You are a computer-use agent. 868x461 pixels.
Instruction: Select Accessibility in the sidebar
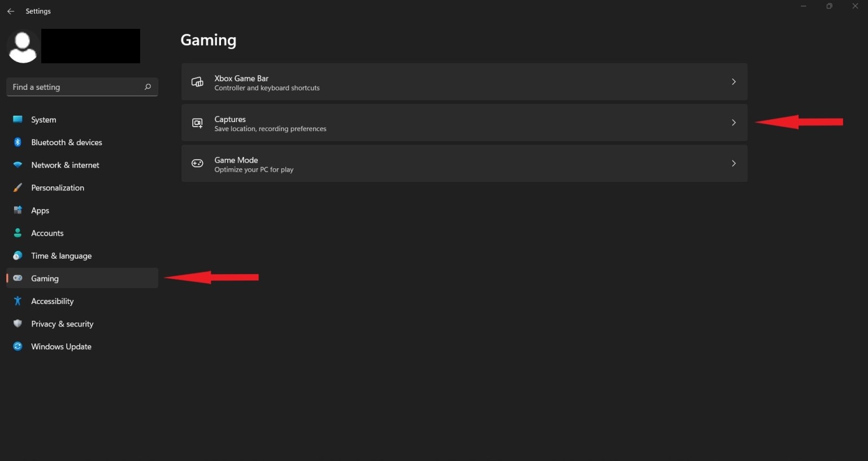click(82, 301)
